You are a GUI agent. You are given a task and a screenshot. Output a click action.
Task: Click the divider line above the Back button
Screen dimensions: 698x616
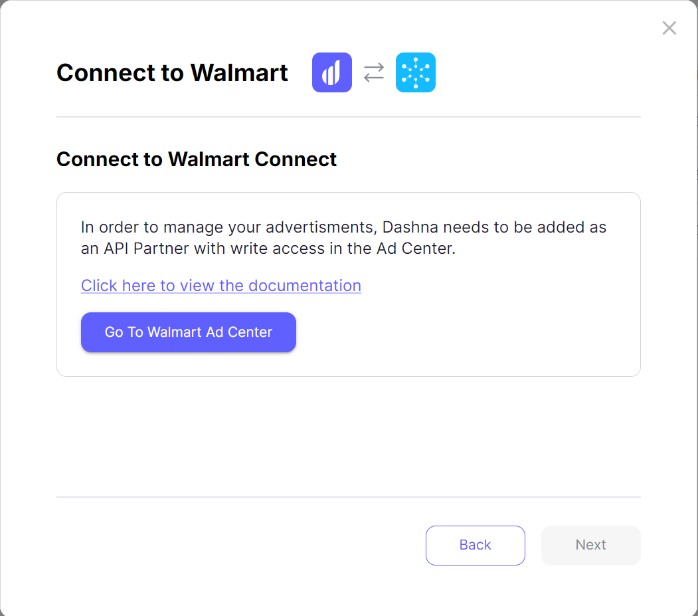click(x=348, y=497)
